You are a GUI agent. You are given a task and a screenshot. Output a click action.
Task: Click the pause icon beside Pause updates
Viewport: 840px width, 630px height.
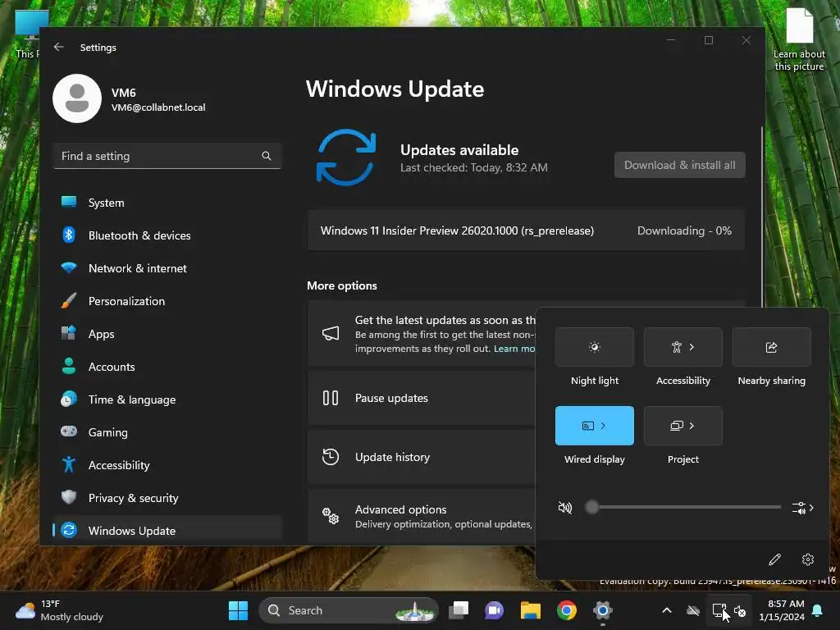pyautogui.click(x=331, y=398)
